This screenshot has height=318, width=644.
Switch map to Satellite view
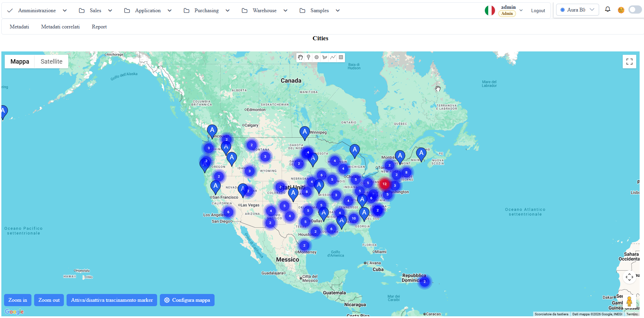(51, 62)
